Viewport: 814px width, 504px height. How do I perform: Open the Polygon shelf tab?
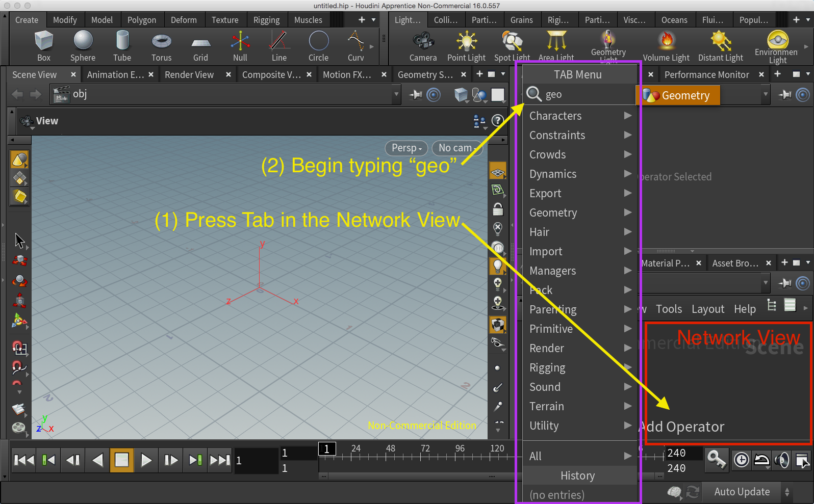click(141, 20)
